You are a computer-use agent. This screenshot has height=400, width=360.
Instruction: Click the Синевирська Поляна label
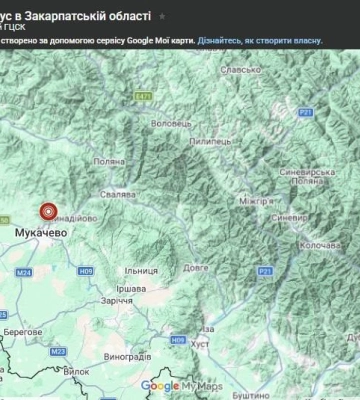(x=307, y=177)
